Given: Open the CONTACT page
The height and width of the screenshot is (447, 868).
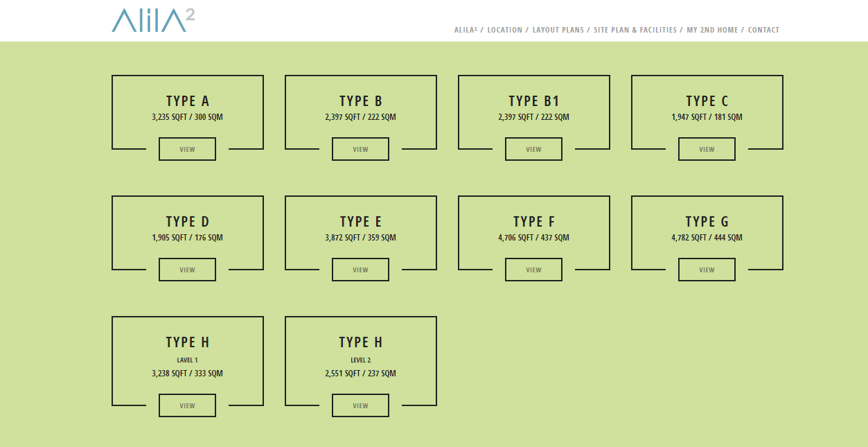Looking at the screenshot, I should click(763, 30).
